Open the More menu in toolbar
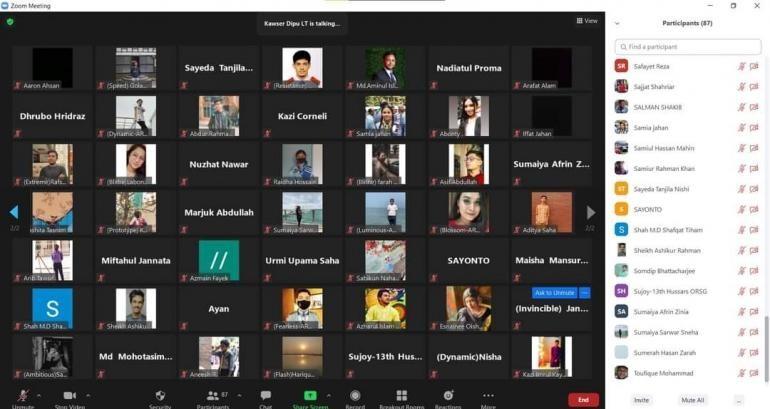The height and width of the screenshot is (409, 770). coord(488,396)
